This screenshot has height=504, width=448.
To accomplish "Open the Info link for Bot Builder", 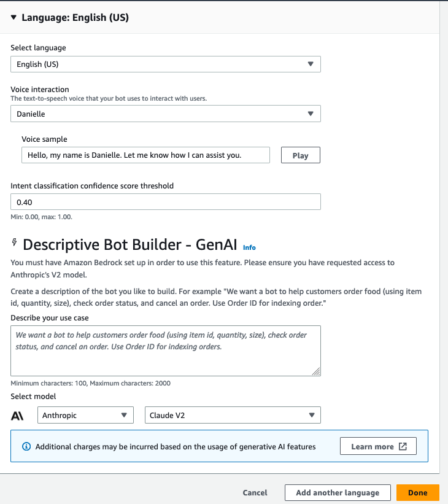I will click(249, 247).
